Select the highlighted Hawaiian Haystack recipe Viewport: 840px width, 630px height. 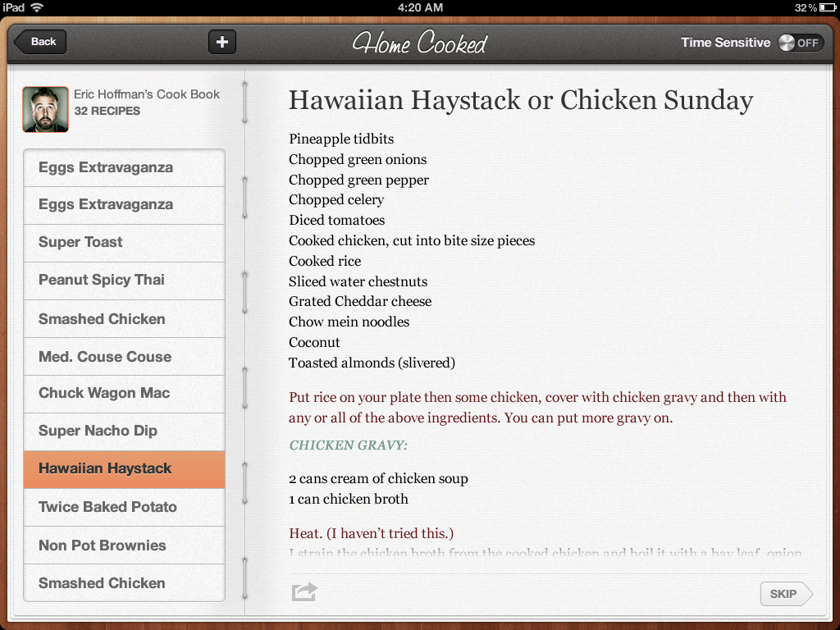125,469
